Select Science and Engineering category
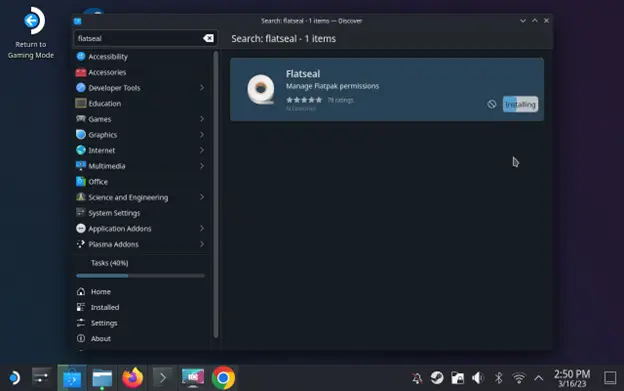The image size is (624, 391). point(141,197)
